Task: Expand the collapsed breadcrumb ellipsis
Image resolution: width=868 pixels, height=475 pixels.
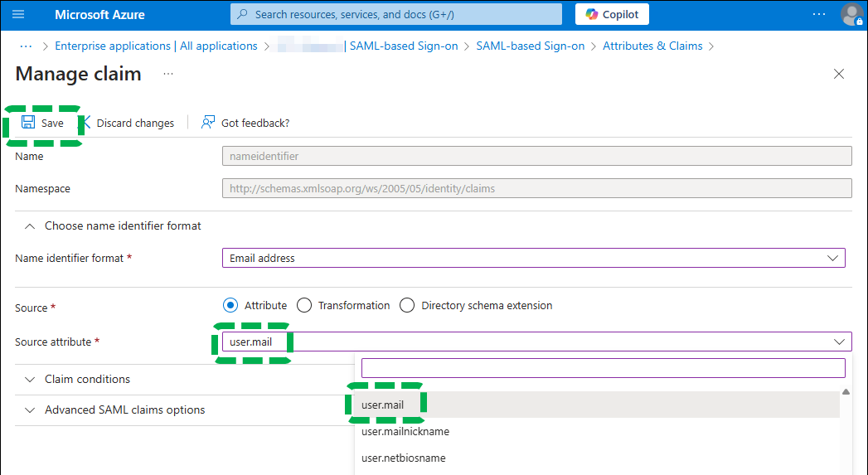Action: (26, 46)
